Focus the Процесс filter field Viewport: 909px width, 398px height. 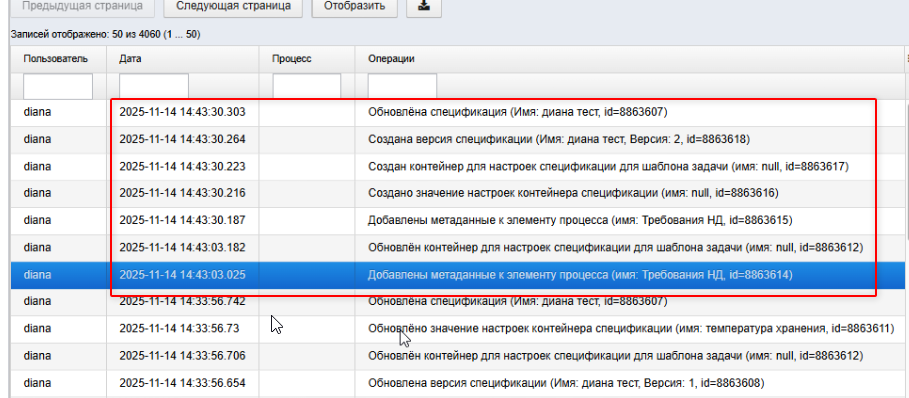[307, 86]
